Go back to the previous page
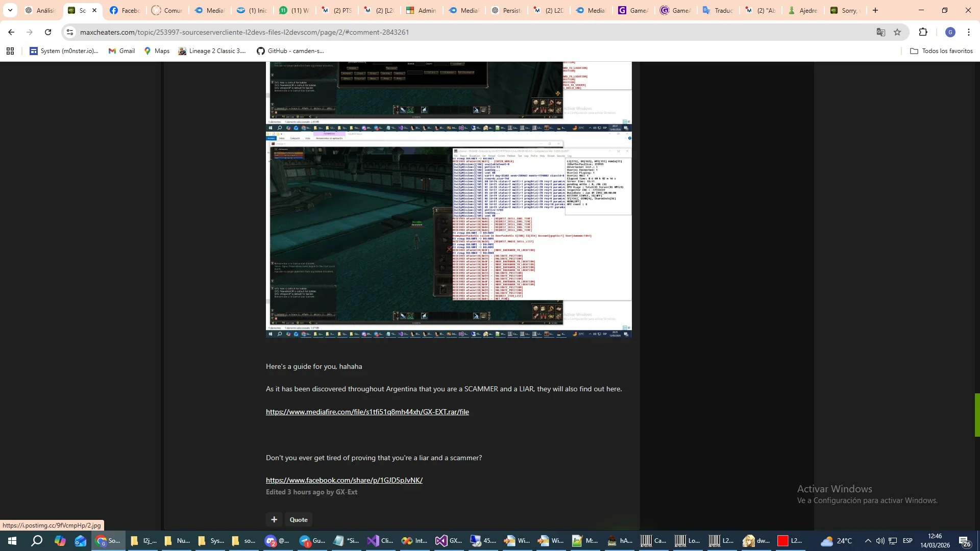 pos(11,32)
